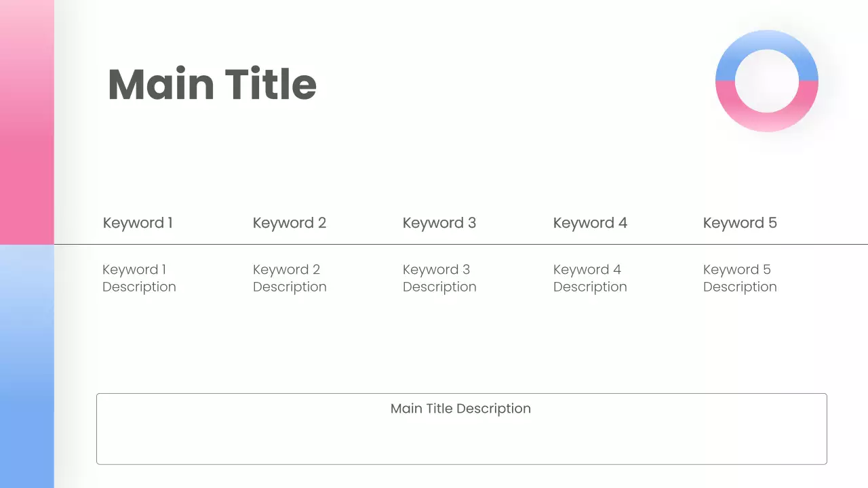The height and width of the screenshot is (488, 868).
Task: Select the Keyword 2 Description text
Action: (290, 279)
